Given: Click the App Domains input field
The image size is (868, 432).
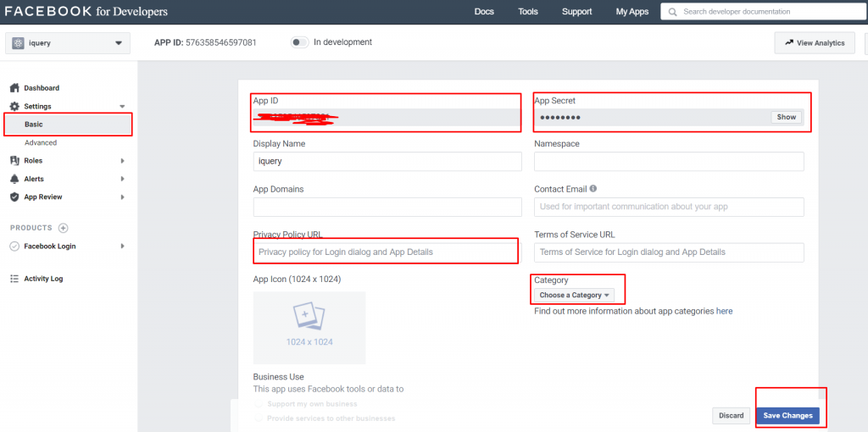Looking at the screenshot, I should [387, 207].
